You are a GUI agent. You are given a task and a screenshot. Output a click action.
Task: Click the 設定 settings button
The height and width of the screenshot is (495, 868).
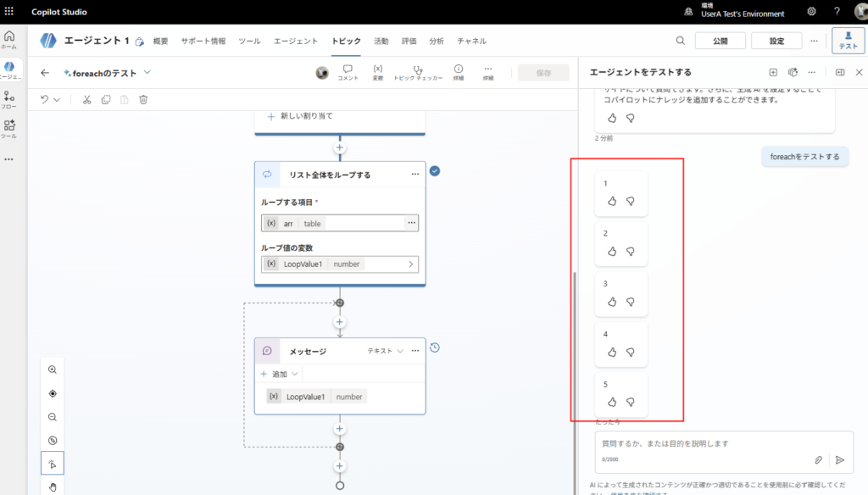click(776, 41)
